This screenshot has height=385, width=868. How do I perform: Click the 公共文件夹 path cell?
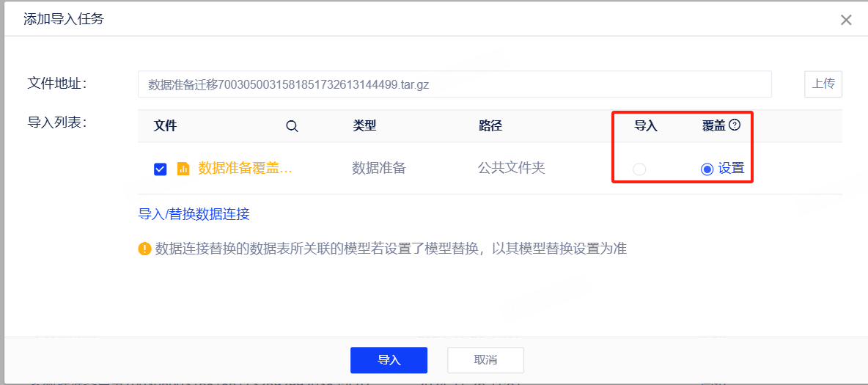click(x=512, y=168)
